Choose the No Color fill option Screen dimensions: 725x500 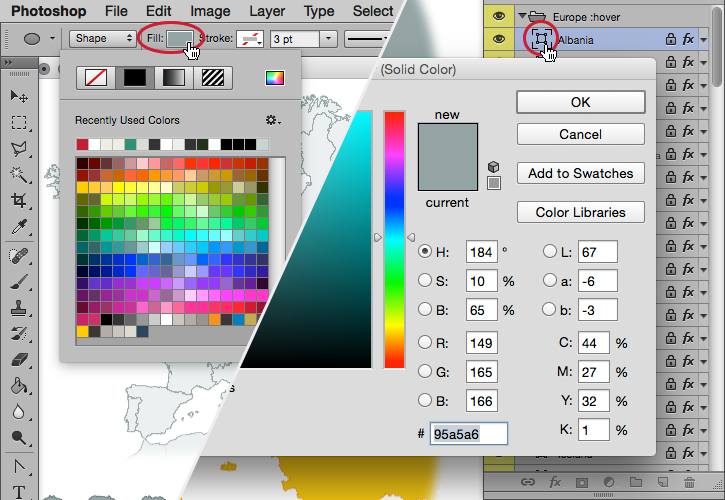96,77
